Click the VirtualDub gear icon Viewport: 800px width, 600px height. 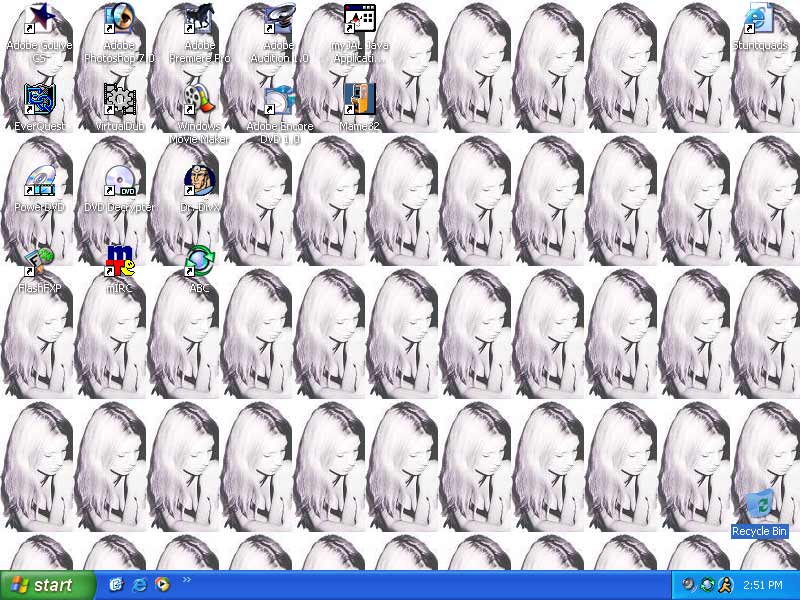[119, 99]
